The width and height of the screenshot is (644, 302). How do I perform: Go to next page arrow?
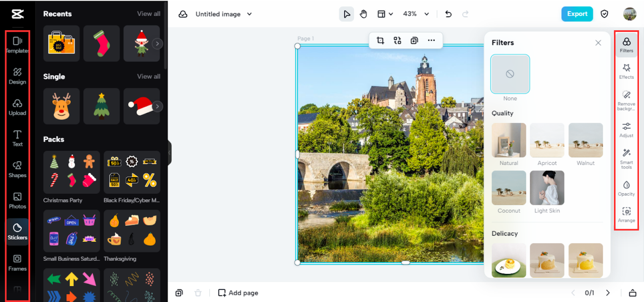click(x=608, y=293)
